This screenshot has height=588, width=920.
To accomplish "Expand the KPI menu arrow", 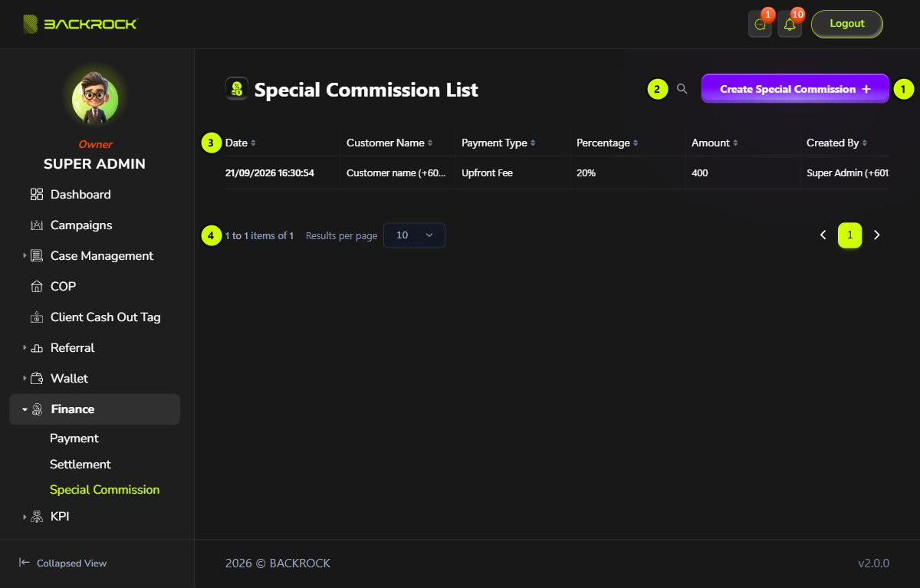I will (25, 517).
